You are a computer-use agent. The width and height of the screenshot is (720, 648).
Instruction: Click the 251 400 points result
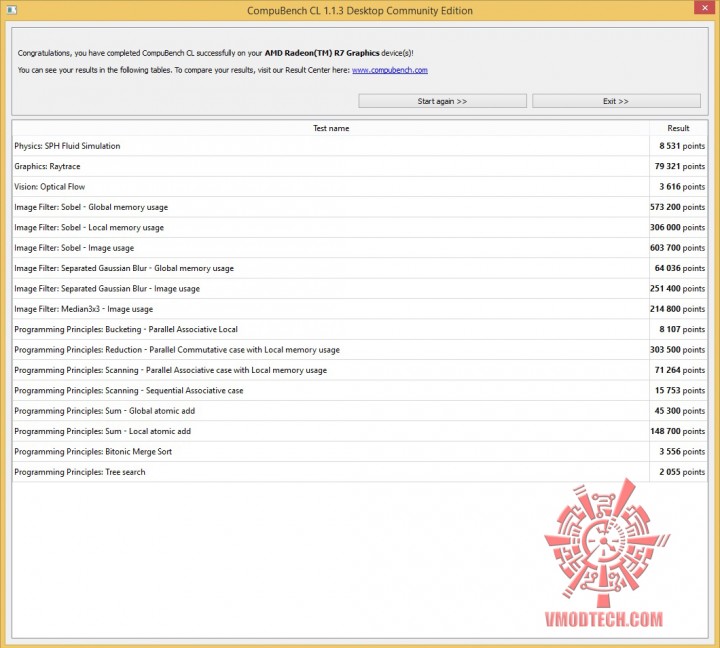click(x=677, y=289)
